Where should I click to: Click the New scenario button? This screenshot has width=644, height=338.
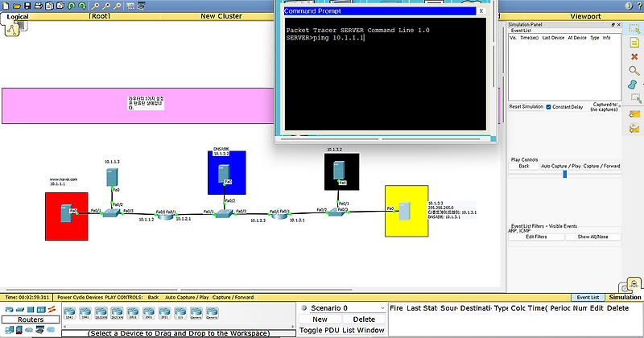click(x=320, y=319)
